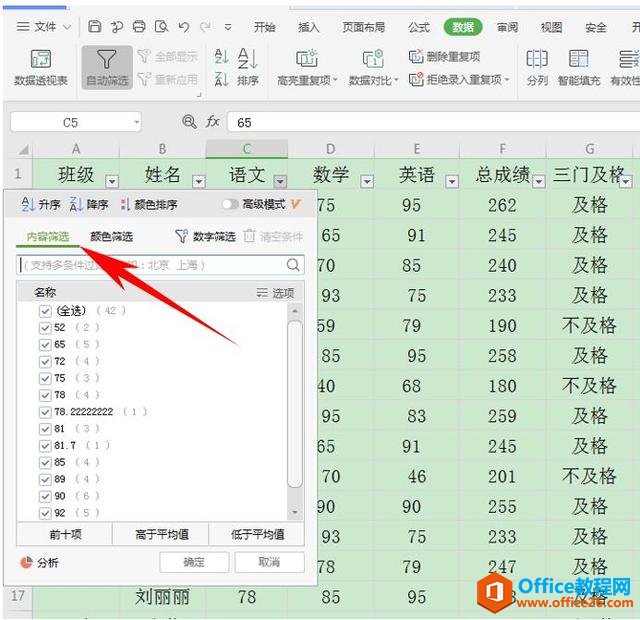Click the 排序 sort icon in ribbon
The height and width of the screenshot is (620, 640).
tap(248, 60)
